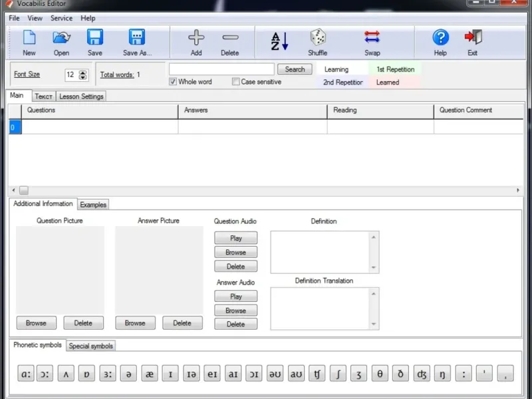
Task: Select the 2nd Repetition color legend
Action: coord(342,82)
